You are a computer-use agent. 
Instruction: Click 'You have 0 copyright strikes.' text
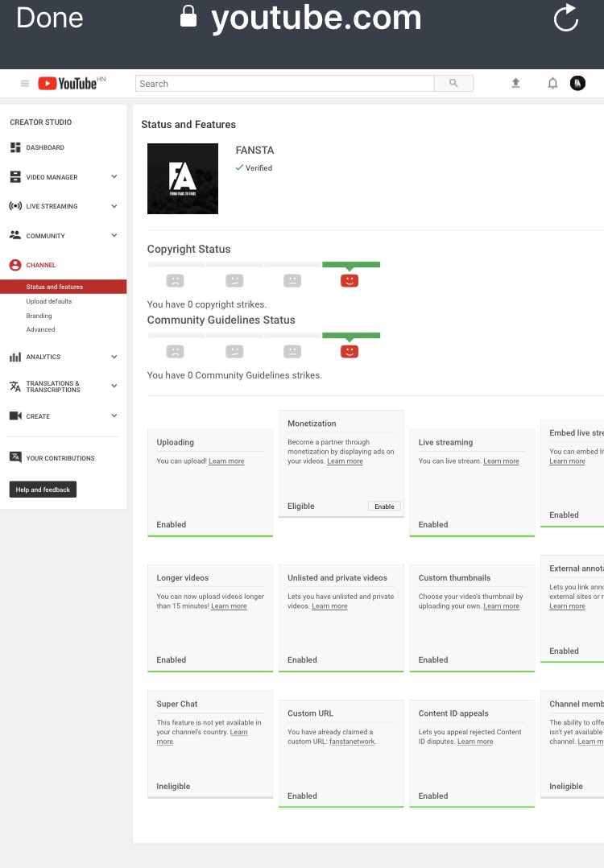206,304
